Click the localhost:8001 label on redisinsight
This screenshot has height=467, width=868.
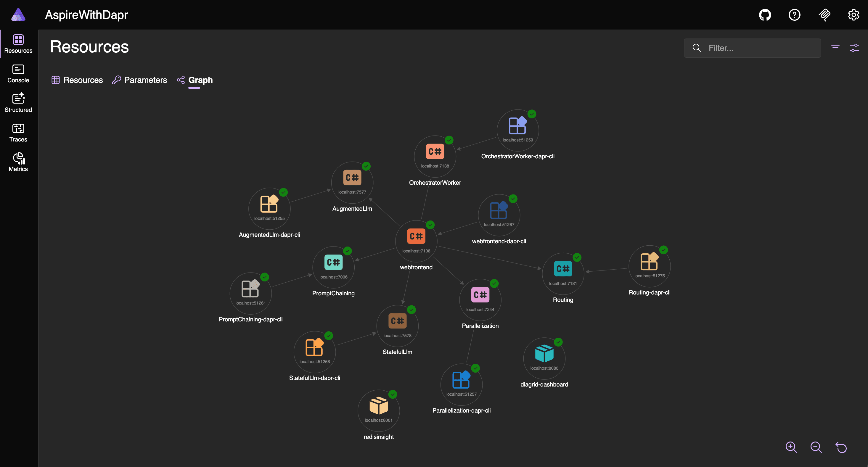[x=378, y=420]
